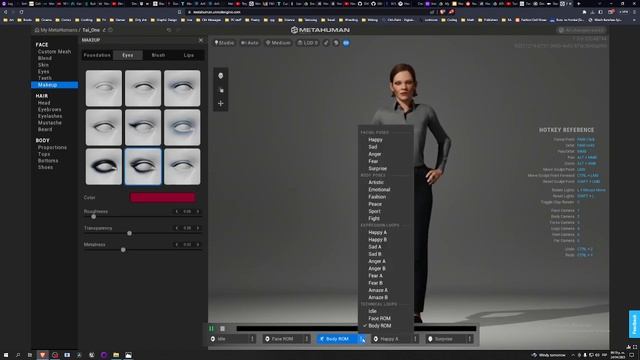Close the Makeup panel
This screenshot has height=360, width=640.
point(201,40)
